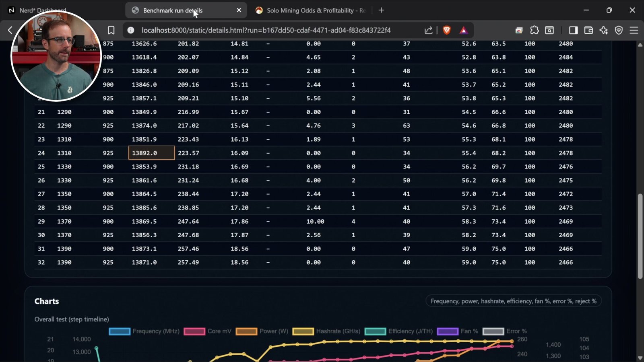Click the Brave Rewards triangle icon
Screen dimensions: 644x362
coord(464,30)
